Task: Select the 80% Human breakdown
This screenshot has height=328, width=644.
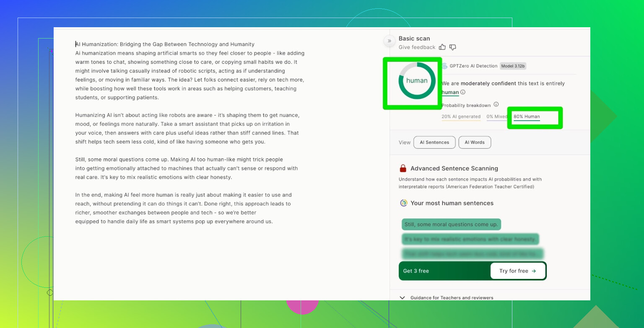Action: 527,117
